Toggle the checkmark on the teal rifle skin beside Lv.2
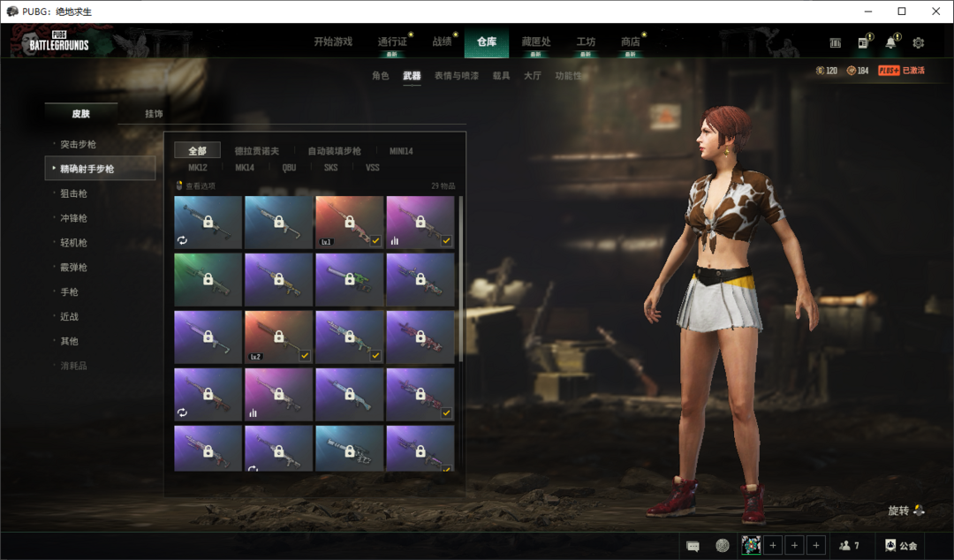 tap(375, 355)
